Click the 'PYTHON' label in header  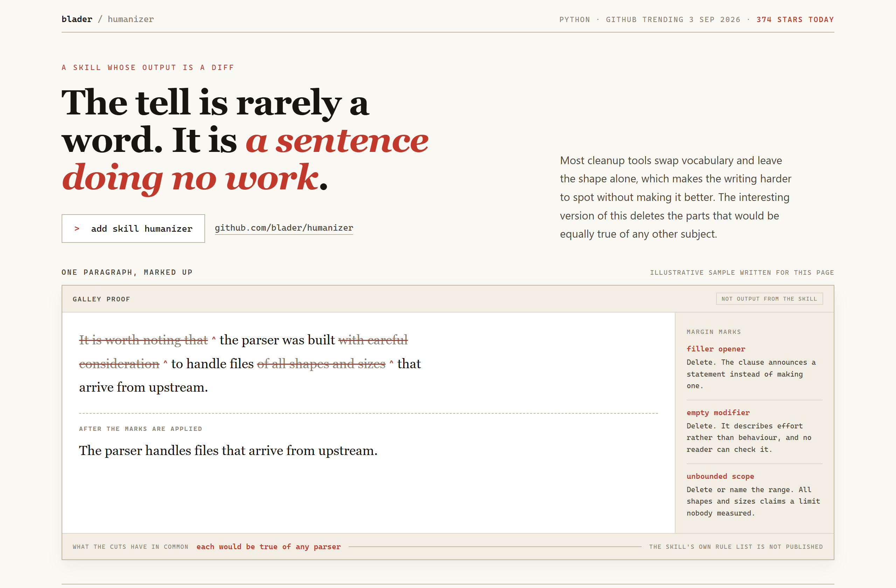574,20
